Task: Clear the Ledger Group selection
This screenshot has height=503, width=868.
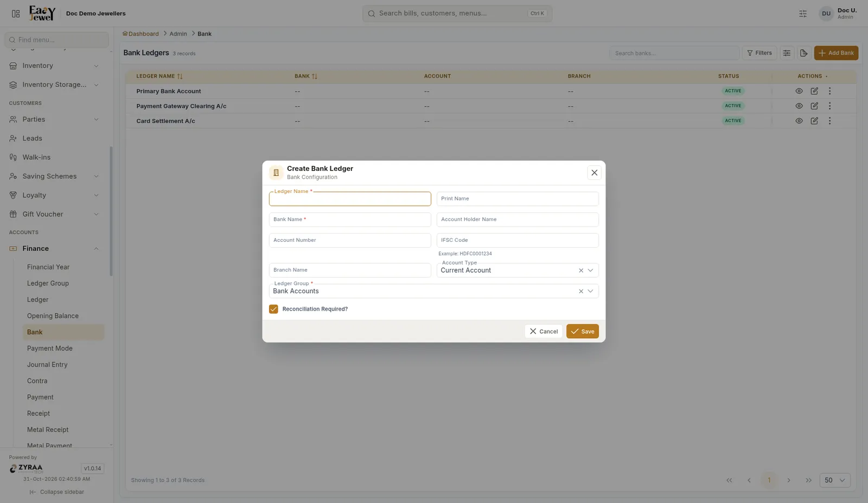Action: click(581, 291)
